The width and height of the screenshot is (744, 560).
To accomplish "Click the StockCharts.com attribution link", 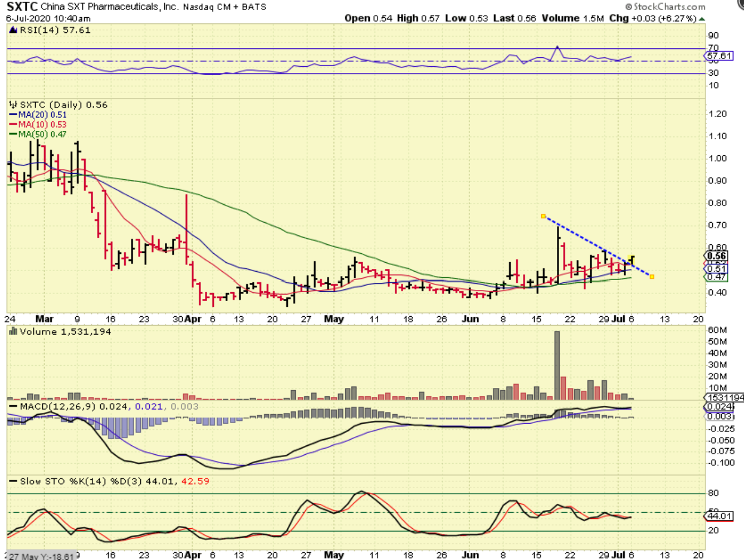I will click(x=665, y=7).
